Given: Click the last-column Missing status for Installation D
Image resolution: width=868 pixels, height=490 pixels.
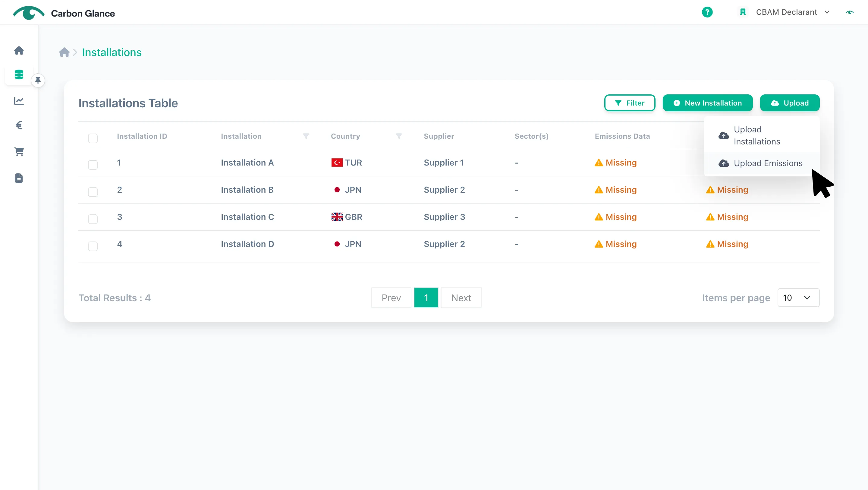Looking at the screenshot, I should tap(727, 244).
